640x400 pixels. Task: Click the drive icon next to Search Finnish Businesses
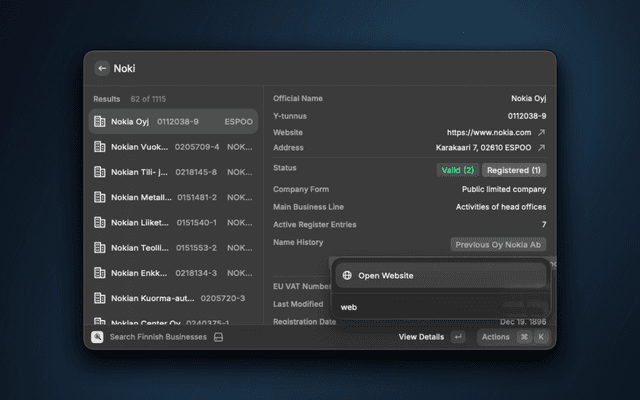218,337
